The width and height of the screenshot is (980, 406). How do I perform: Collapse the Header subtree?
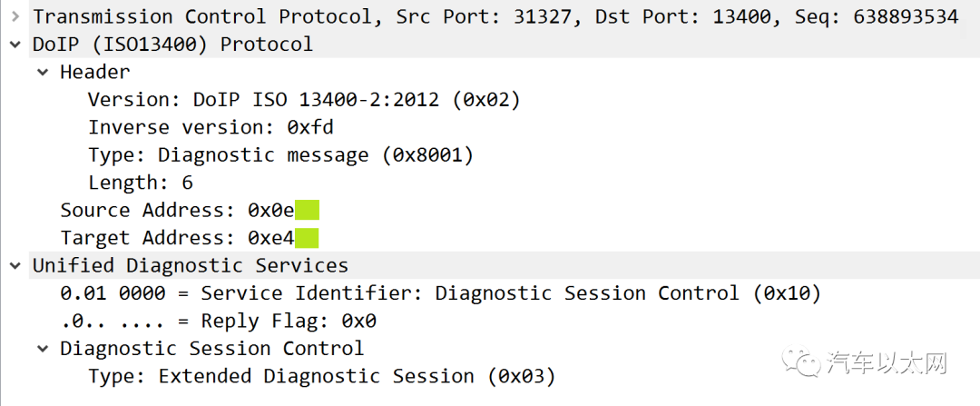click(x=43, y=72)
